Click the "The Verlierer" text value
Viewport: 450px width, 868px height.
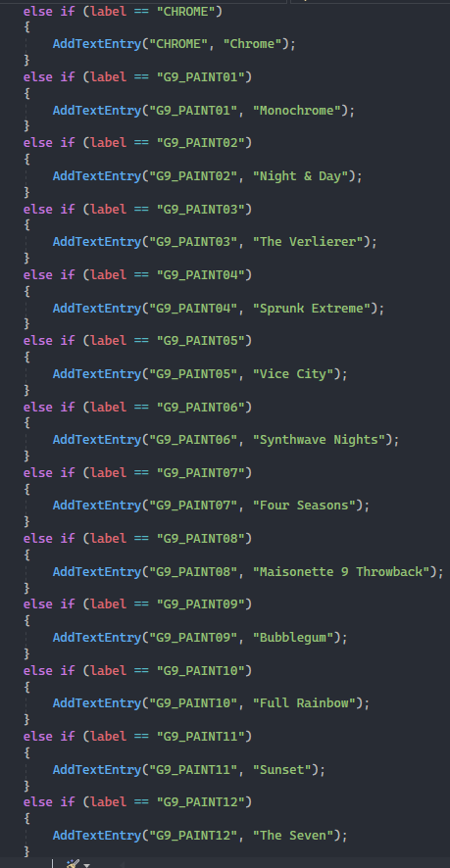click(308, 242)
